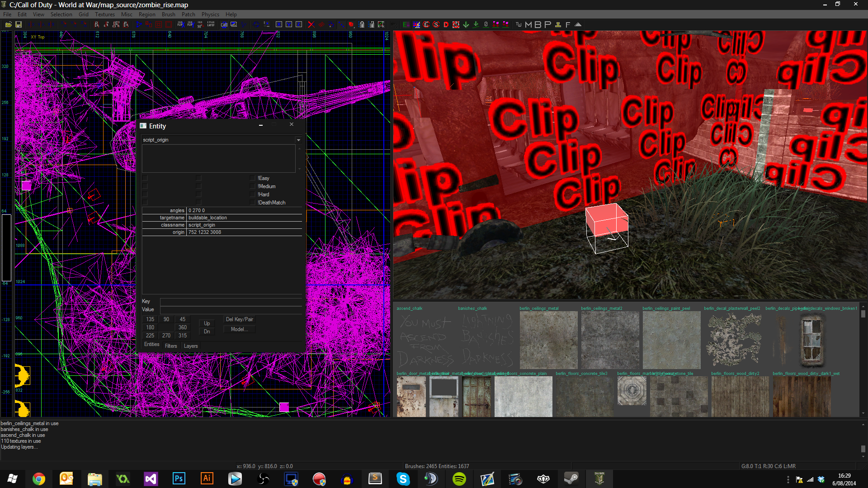Switch to the Entities tab

click(152, 345)
